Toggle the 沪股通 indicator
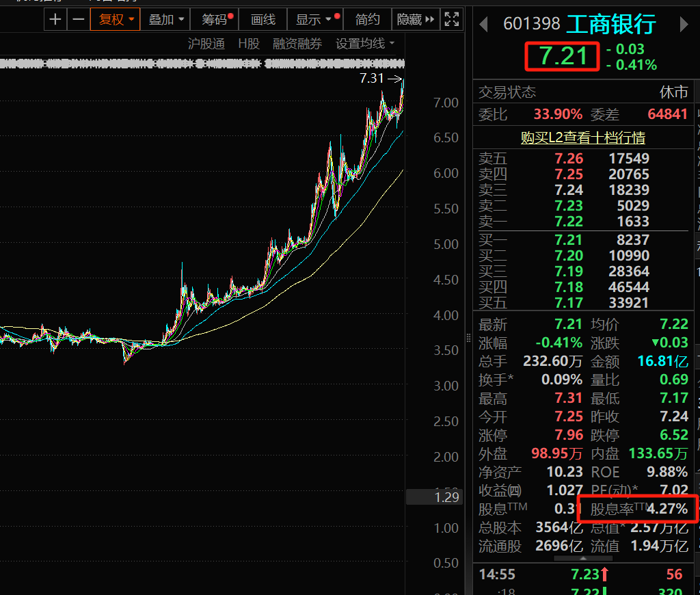Screen dimensions: 700x595 206,44
